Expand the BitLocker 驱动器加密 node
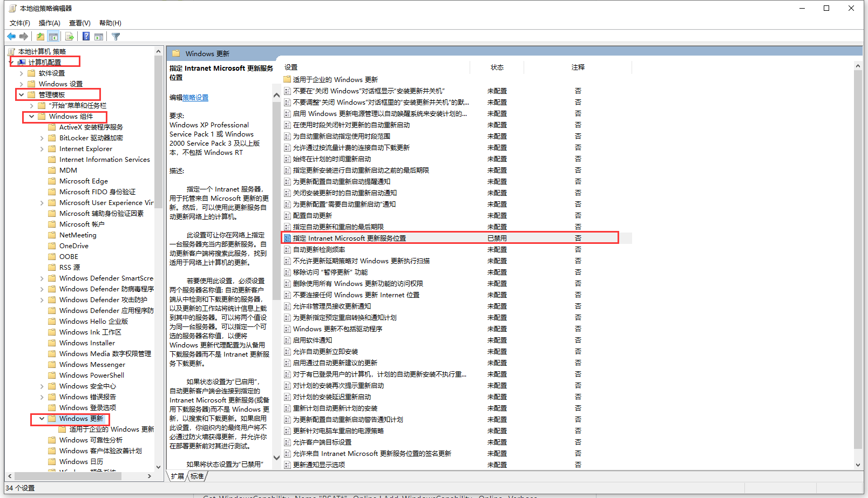This screenshot has width=868, height=498. [42, 138]
